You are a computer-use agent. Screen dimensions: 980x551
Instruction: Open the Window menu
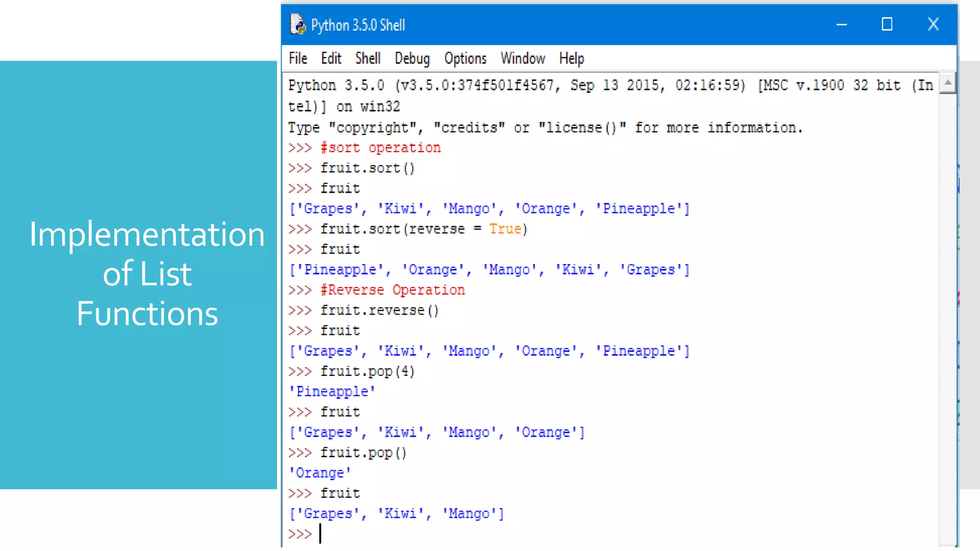[523, 58]
